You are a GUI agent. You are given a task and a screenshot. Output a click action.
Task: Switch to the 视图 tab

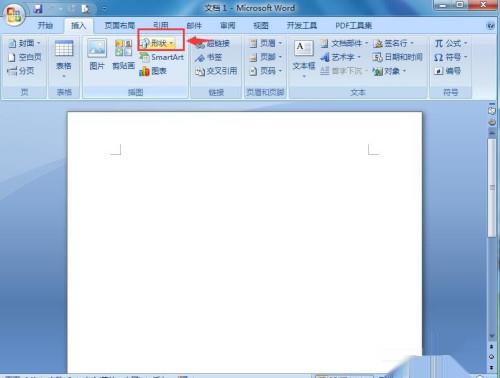coord(261,26)
